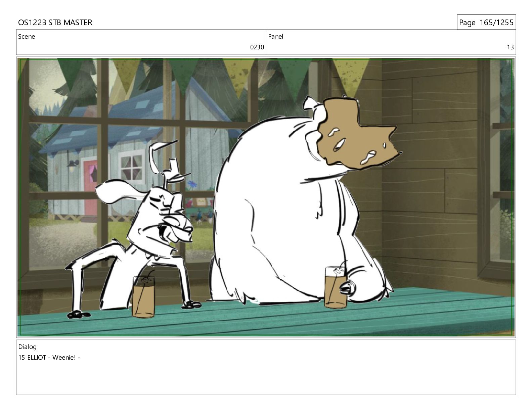This screenshot has height=411, width=532.
Task: Click the panel number '13'
Action: (x=510, y=47)
